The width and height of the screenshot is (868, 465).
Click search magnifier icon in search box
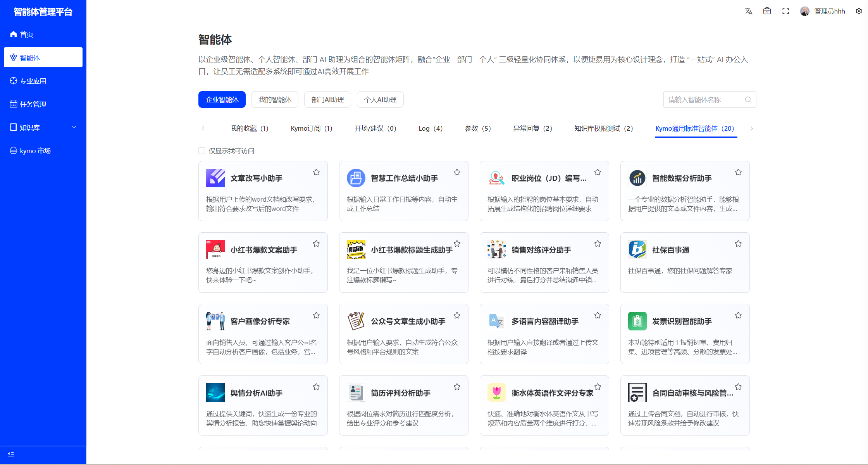(748, 100)
